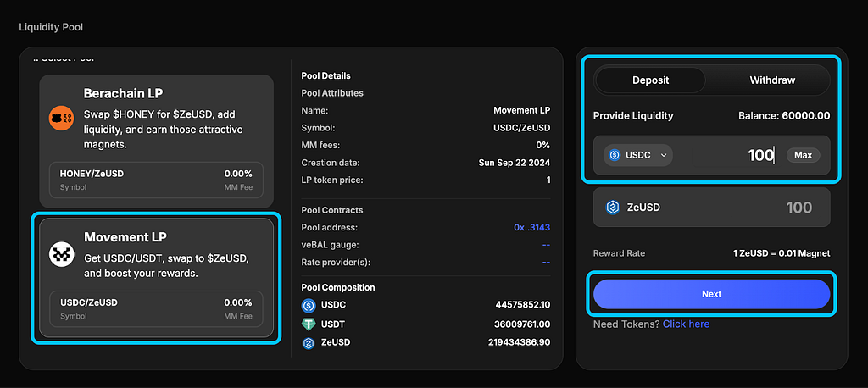Screen dimensions: 868x388
Task: Click the Berachain bear logo icon
Action: tap(61, 119)
